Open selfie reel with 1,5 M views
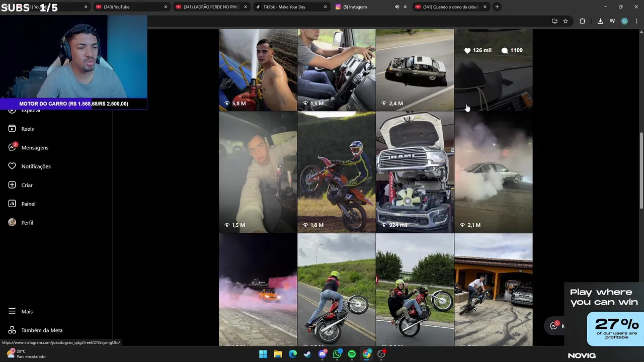The width and height of the screenshot is (644, 362). click(258, 172)
